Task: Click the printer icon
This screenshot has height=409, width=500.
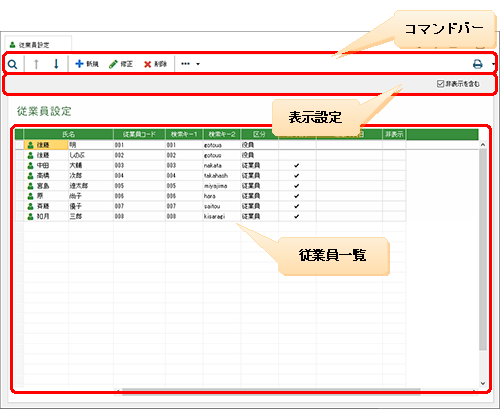Action: pyautogui.click(x=478, y=64)
